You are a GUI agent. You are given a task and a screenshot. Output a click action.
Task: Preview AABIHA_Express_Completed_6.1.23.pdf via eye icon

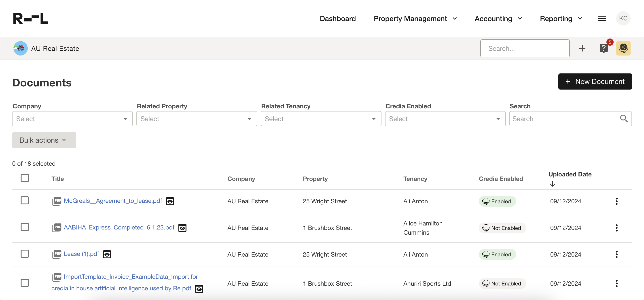pos(182,228)
